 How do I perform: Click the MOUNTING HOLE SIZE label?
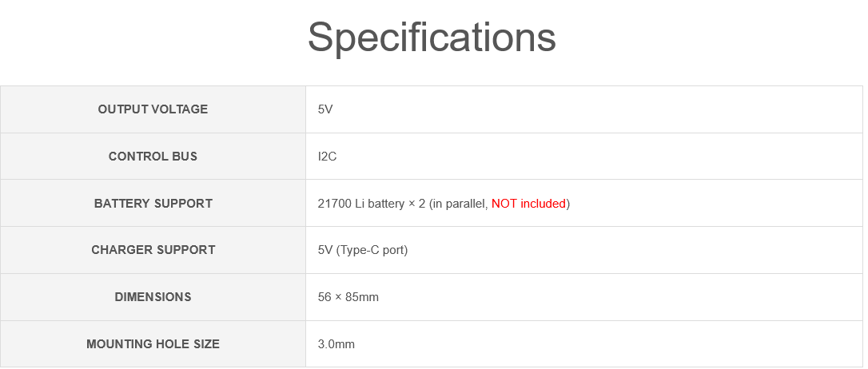[153, 344]
